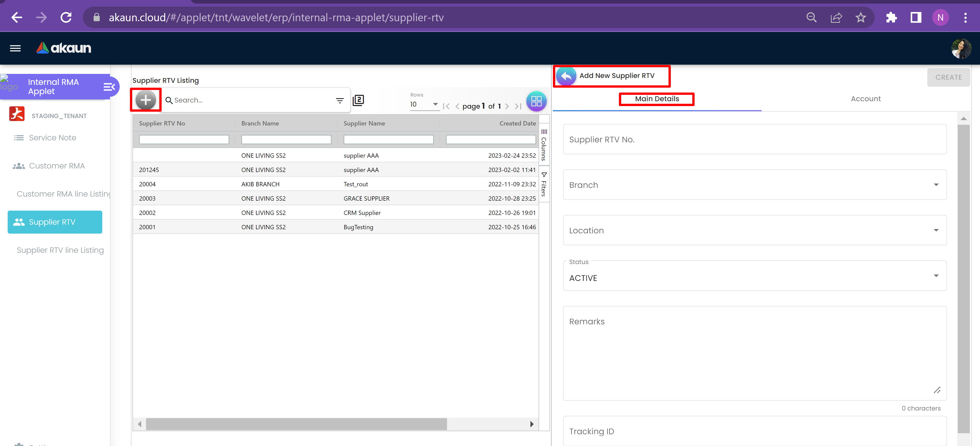
Task: Open the search filter options icon
Action: click(x=339, y=100)
